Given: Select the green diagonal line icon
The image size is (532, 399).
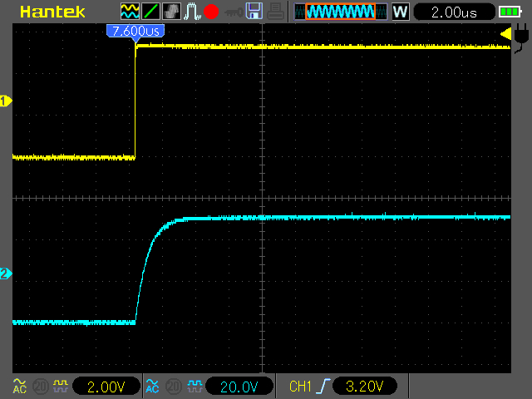Looking at the screenshot, I should (x=150, y=11).
